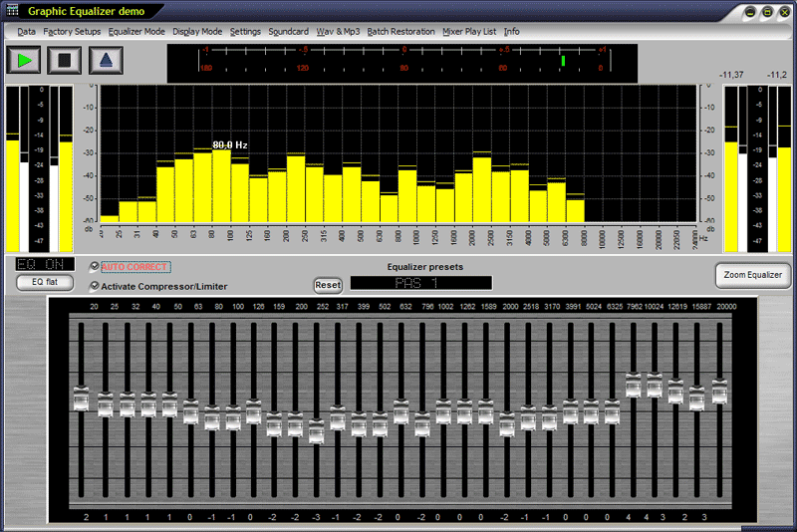The image size is (797, 532).
Task: Expand the Soundcard menu
Action: [288, 32]
